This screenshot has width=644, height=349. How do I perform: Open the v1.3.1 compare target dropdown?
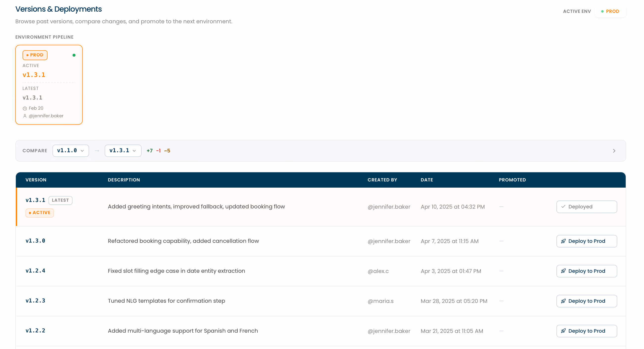[x=123, y=150]
